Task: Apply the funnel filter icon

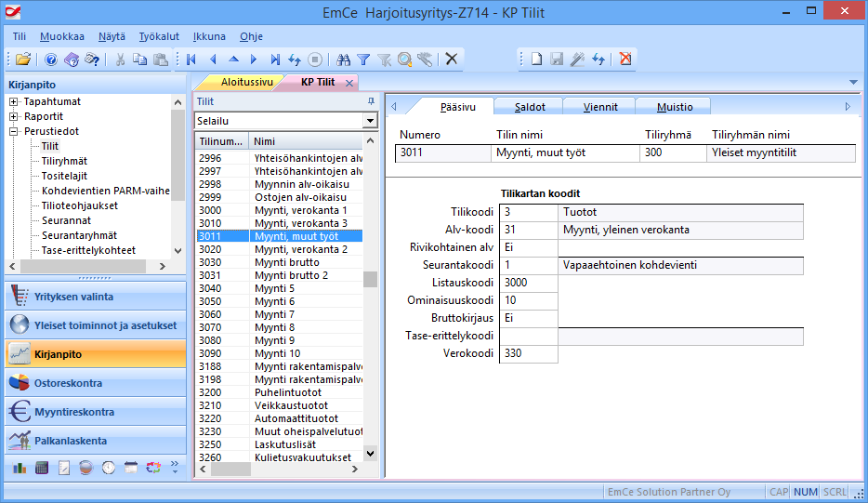Action: pos(363,60)
